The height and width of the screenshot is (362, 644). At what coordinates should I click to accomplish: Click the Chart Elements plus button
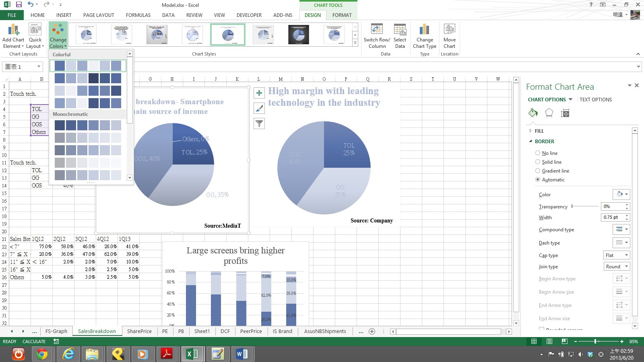[x=259, y=93]
